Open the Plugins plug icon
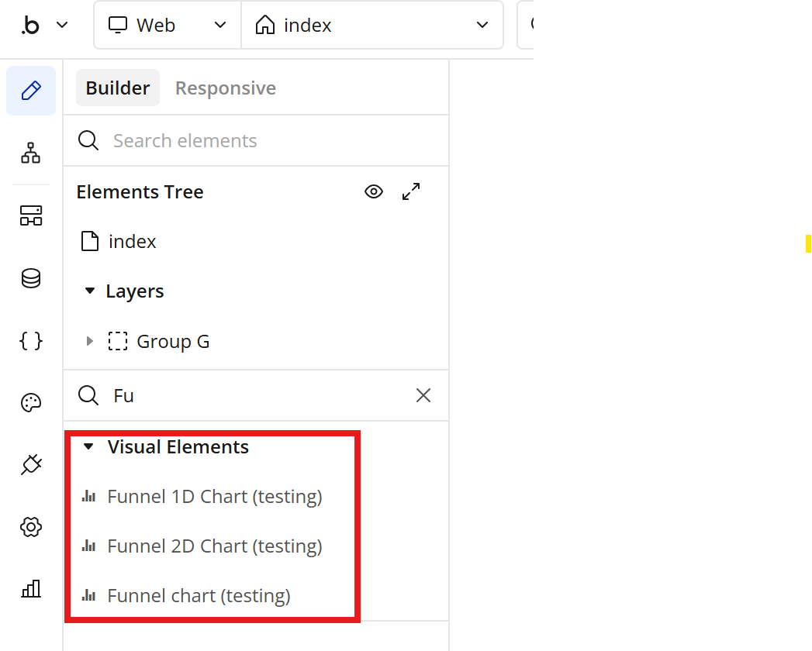This screenshot has height=651, width=812. pyautogui.click(x=31, y=464)
